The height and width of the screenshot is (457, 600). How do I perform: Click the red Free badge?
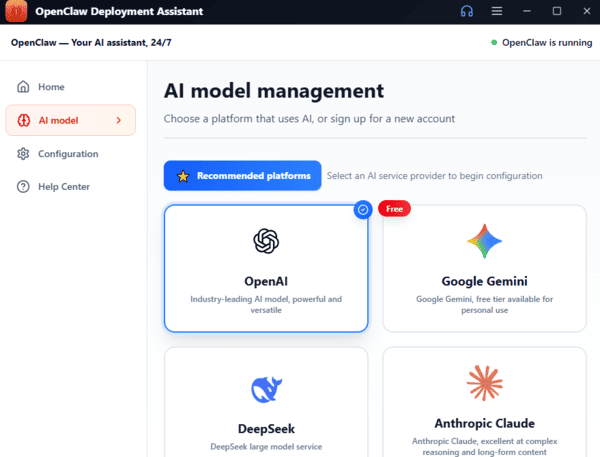pos(394,209)
